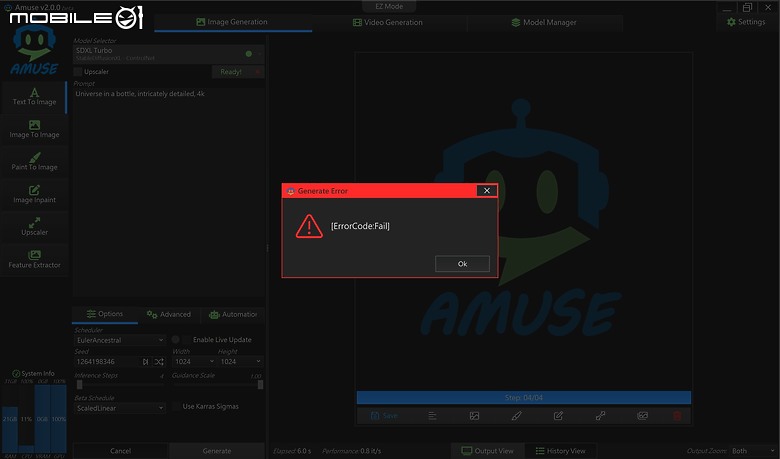Toggle round indicator left of Enable Live Update
780x459 pixels.
click(x=175, y=340)
